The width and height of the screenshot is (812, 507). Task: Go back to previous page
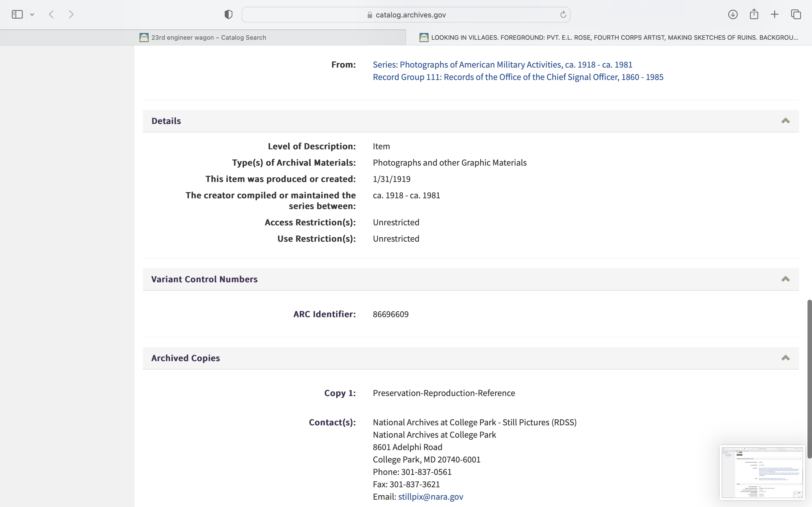pos(51,14)
